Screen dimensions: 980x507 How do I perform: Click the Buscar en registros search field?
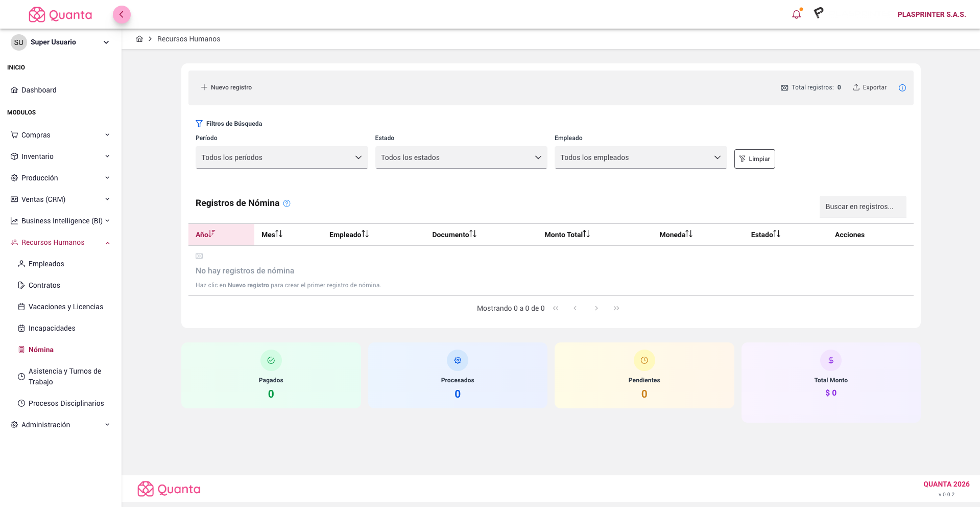863,206
